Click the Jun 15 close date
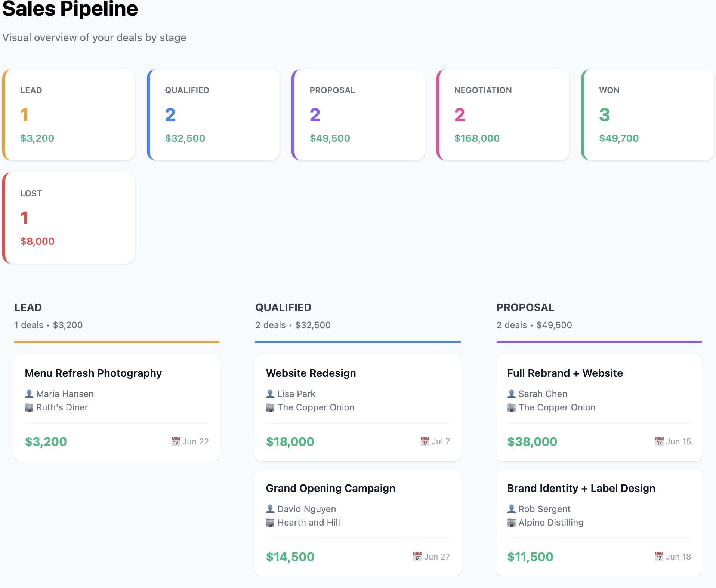The image size is (716, 588). (678, 441)
